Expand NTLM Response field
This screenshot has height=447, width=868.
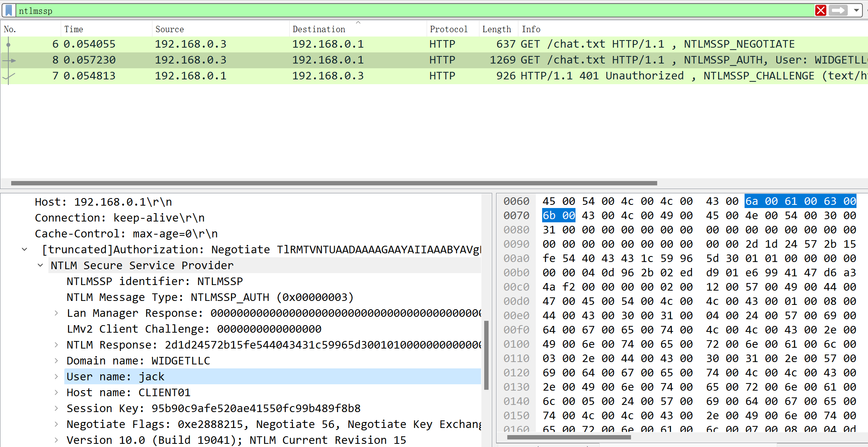pos(56,345)
